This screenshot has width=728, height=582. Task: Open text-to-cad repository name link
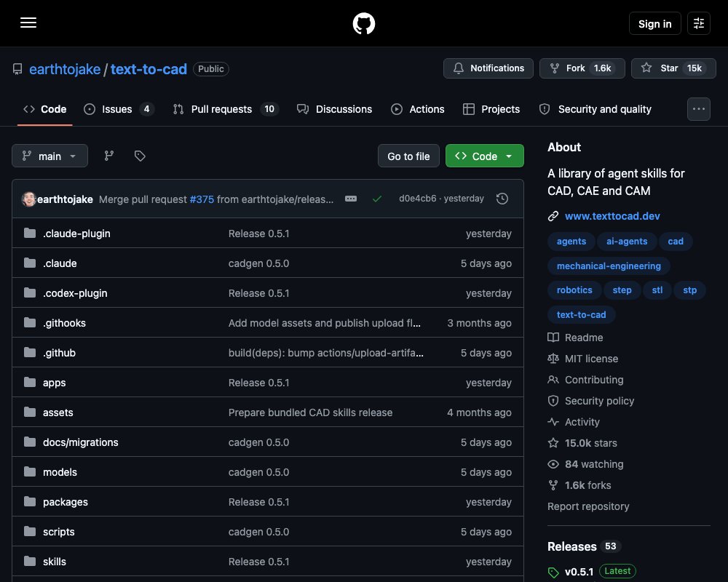click(x=149, y=69)
